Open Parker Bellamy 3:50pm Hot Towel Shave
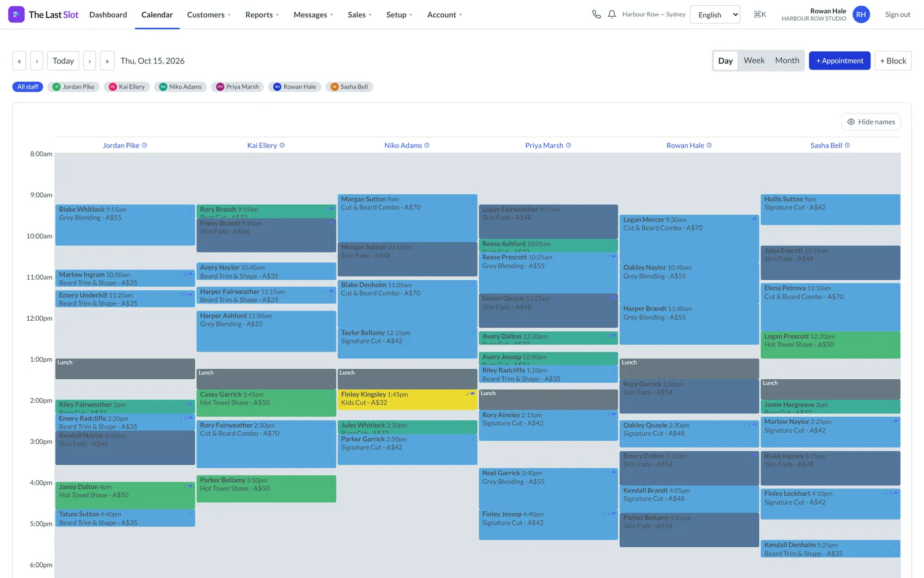The width and height of the screenshot is (924, 578). pos(266,488)
